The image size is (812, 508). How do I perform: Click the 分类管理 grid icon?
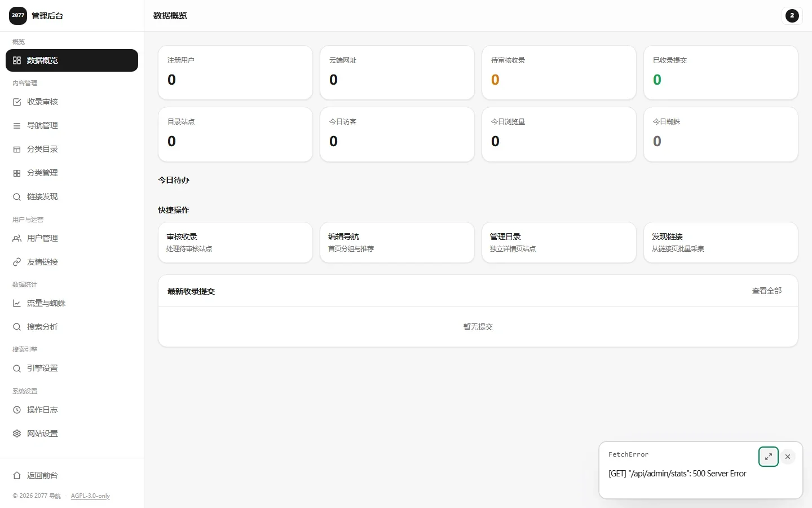tap(17, 173)
